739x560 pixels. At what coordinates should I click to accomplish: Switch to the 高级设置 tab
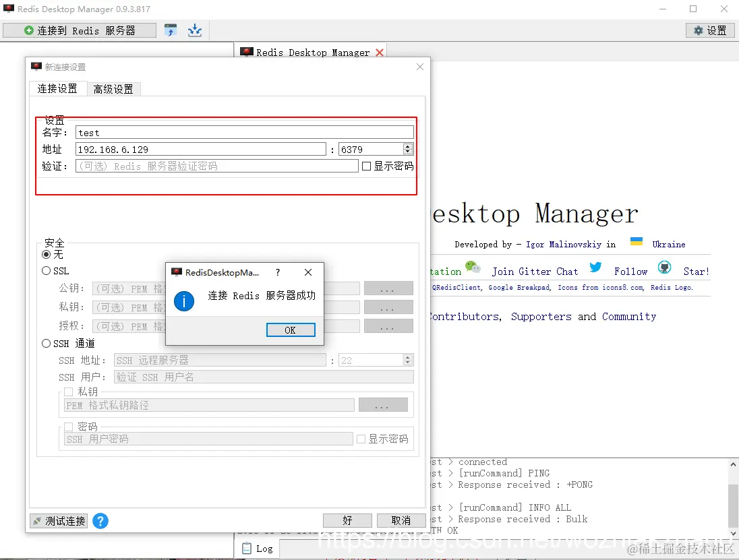point(113,89)
